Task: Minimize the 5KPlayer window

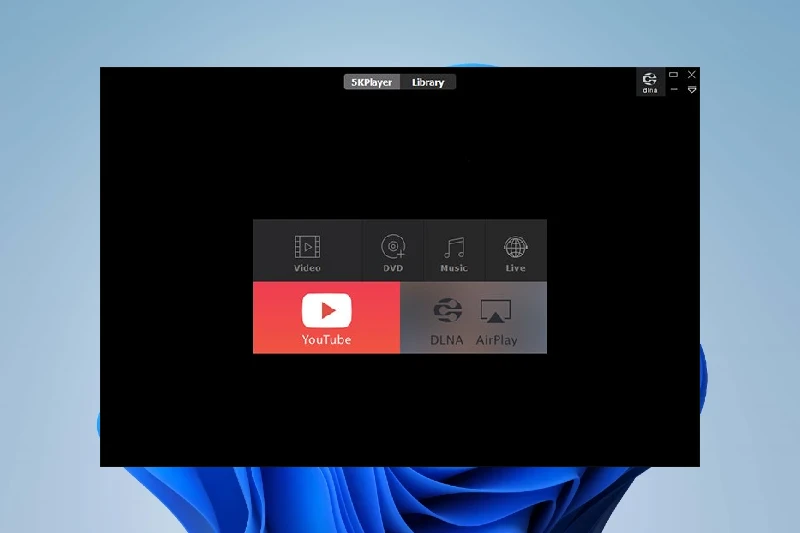Action: (x=674, y=90)
